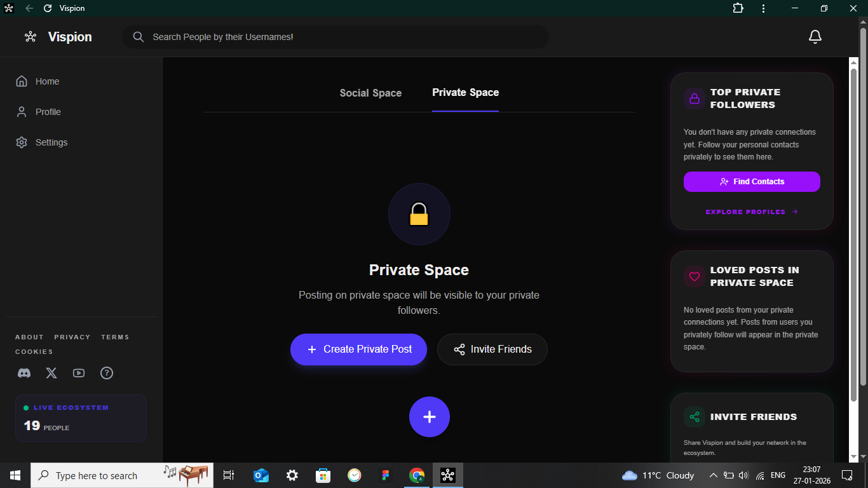Click the Vispion brand name text
Screen dimensions: 868x488
point(70,37)
